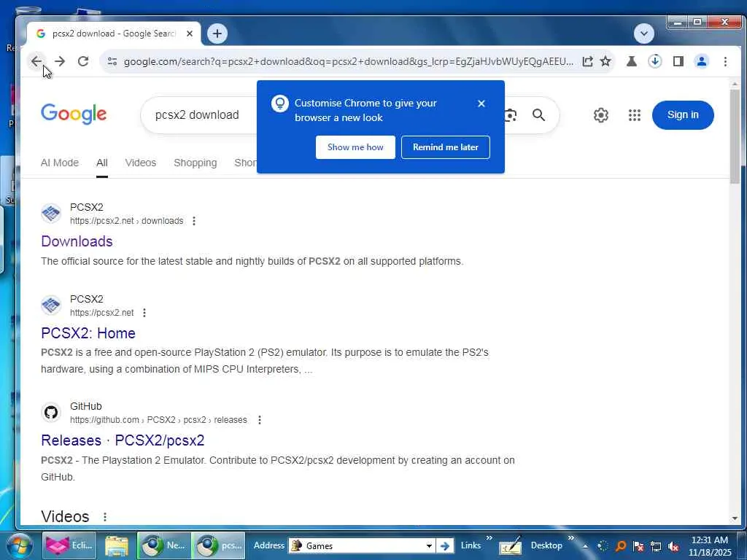747x560 pixels.
Task: Click the GitHub favicon in results
Action: click(51, 413)
